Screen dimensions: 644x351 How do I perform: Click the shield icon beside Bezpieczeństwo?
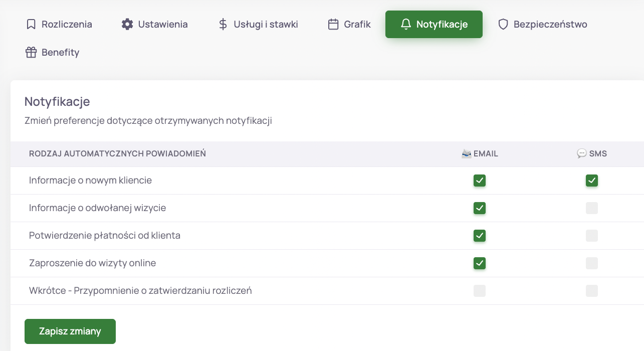[503, 24]
